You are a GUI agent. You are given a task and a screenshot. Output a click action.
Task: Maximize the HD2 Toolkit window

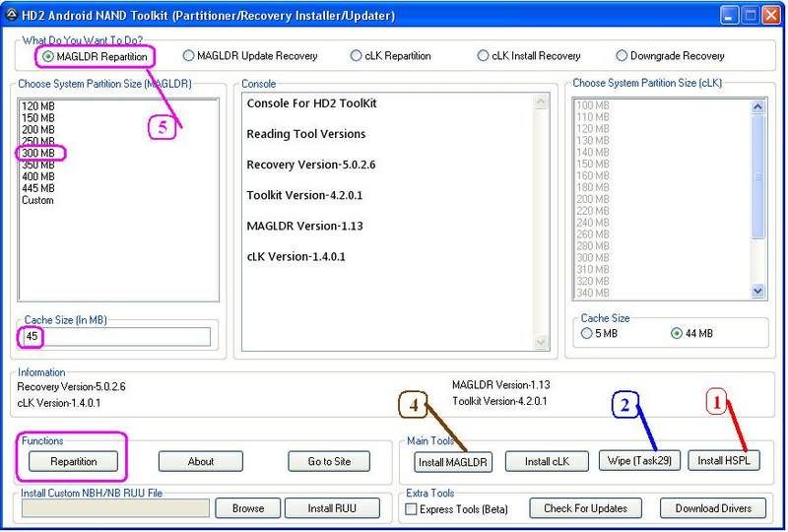pyautogui.click(x=751, y=15)
